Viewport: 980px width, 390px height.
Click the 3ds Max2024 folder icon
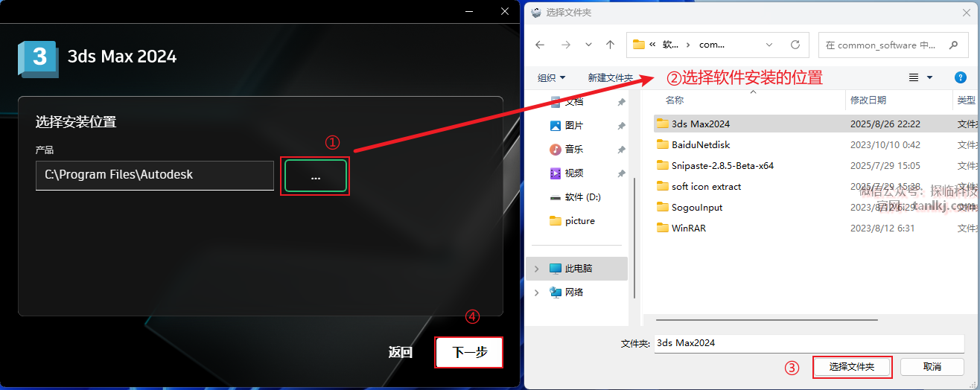pos(663,124)
